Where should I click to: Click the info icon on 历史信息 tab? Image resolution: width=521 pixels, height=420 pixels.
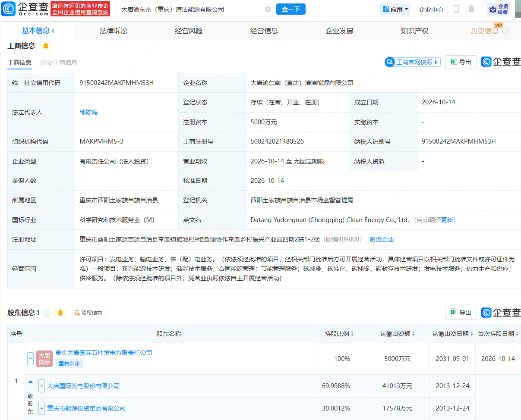(x=506, y=31)
